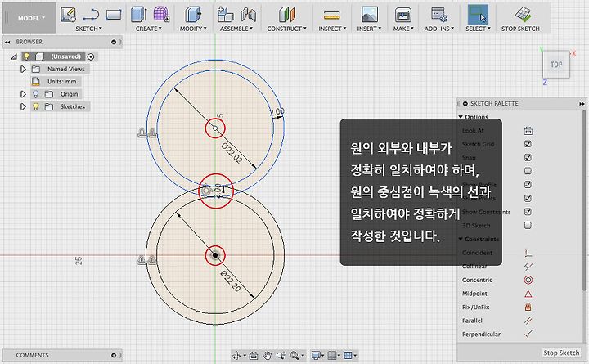Open the CREATE menu

(149, 29)
